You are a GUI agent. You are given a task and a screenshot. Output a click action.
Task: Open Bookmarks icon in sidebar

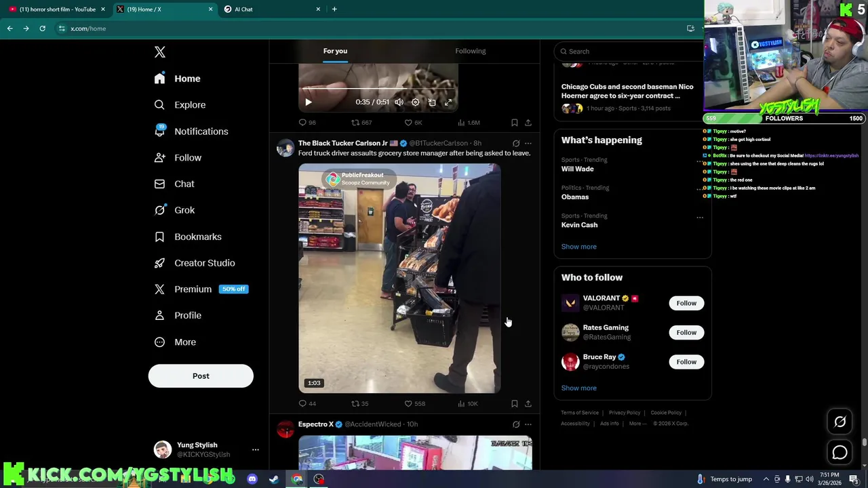click(x=159, y=237)
